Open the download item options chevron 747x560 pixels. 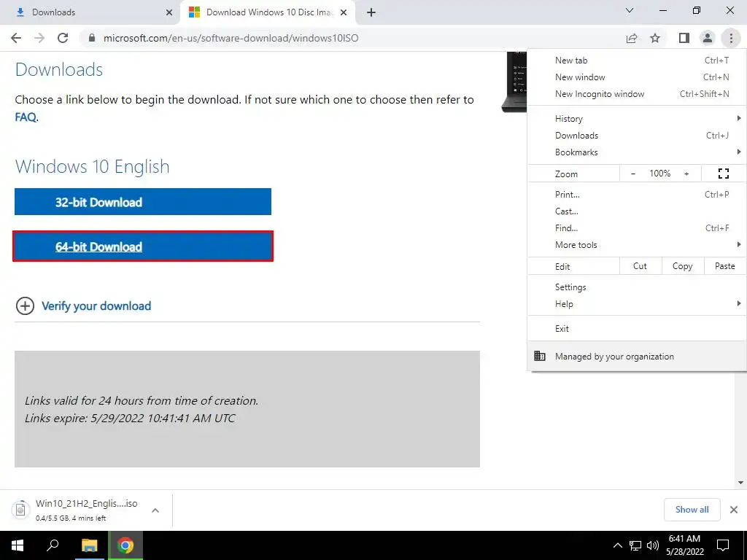click(x=155, y=510)
